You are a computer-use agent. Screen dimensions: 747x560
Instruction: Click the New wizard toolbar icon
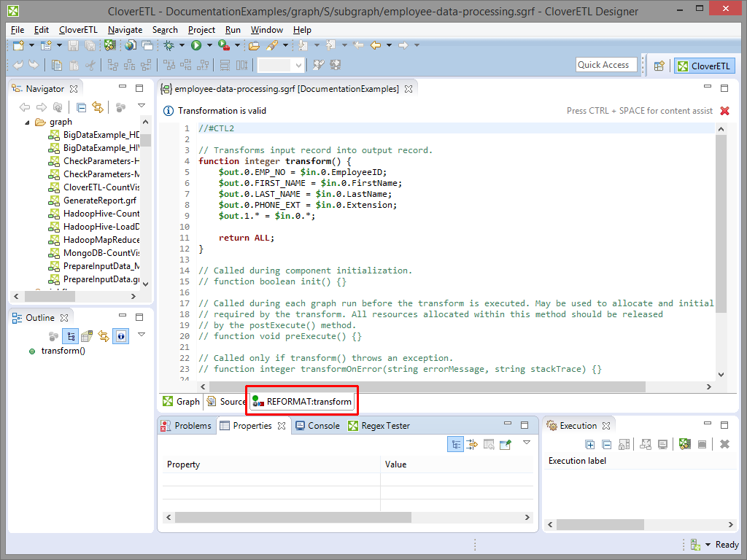(19, 45)
